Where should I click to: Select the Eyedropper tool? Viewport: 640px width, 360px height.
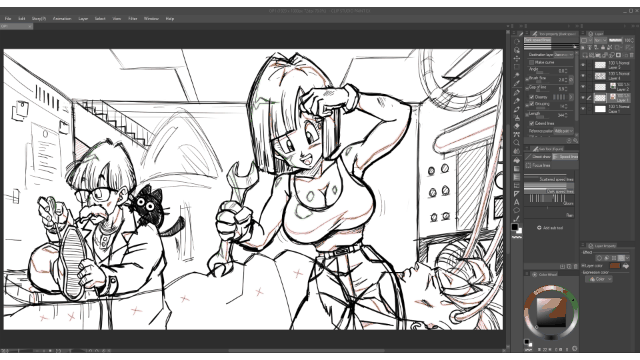[516, 84]
